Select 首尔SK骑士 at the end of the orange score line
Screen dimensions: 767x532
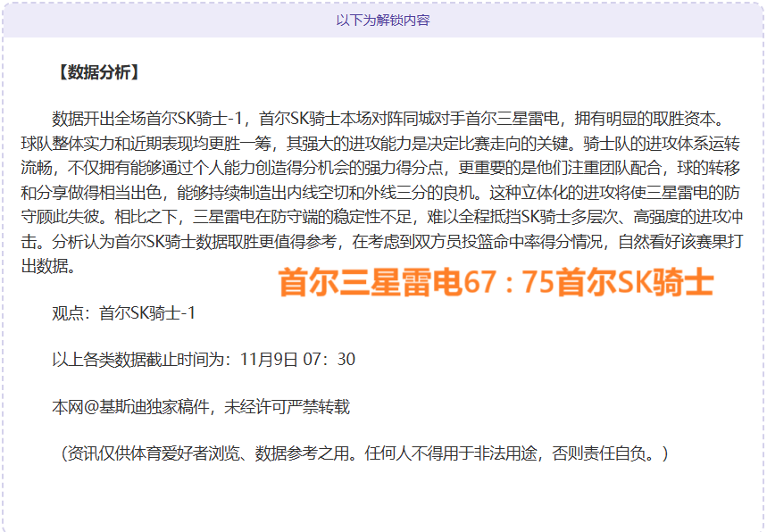pos(635,282)
